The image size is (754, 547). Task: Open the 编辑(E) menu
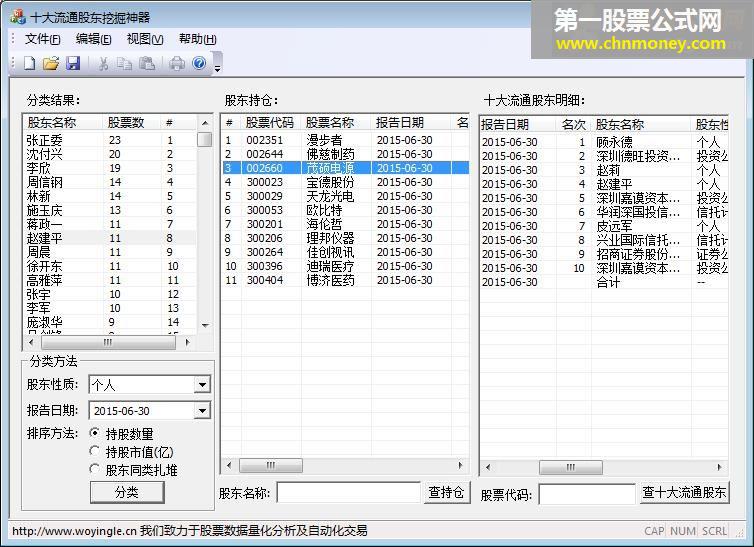tap(93, 39)
